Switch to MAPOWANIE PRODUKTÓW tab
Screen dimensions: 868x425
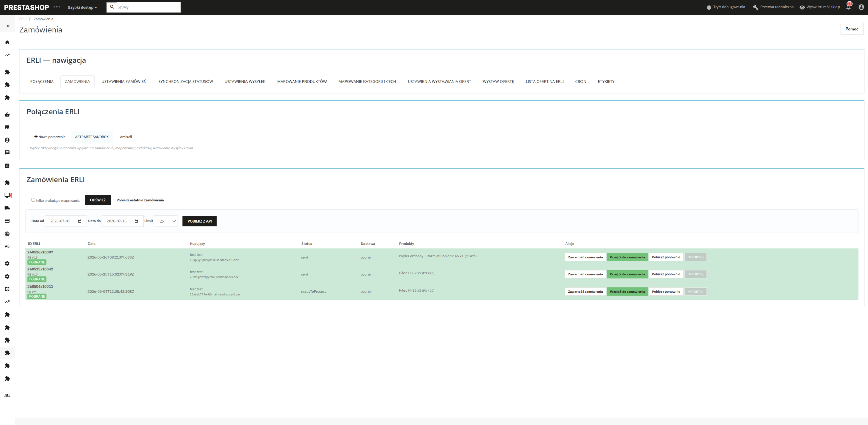tap(302, 82)
